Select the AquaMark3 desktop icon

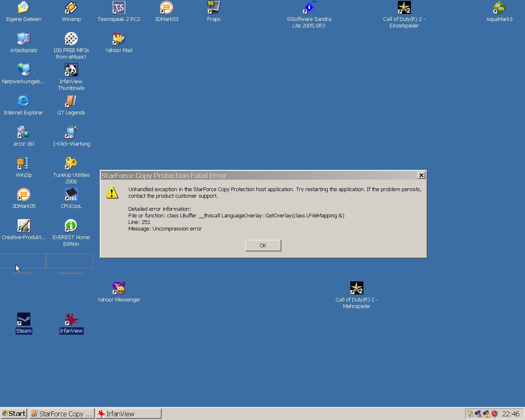499,11
